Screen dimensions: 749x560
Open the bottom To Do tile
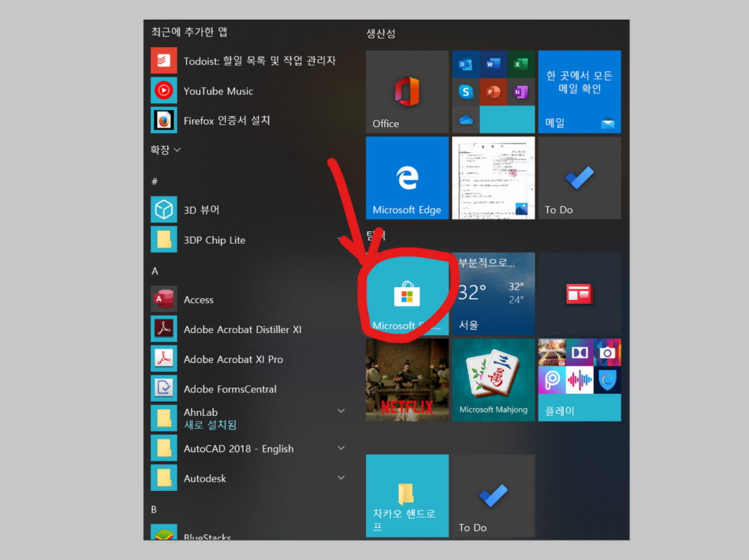click(493, 496)
